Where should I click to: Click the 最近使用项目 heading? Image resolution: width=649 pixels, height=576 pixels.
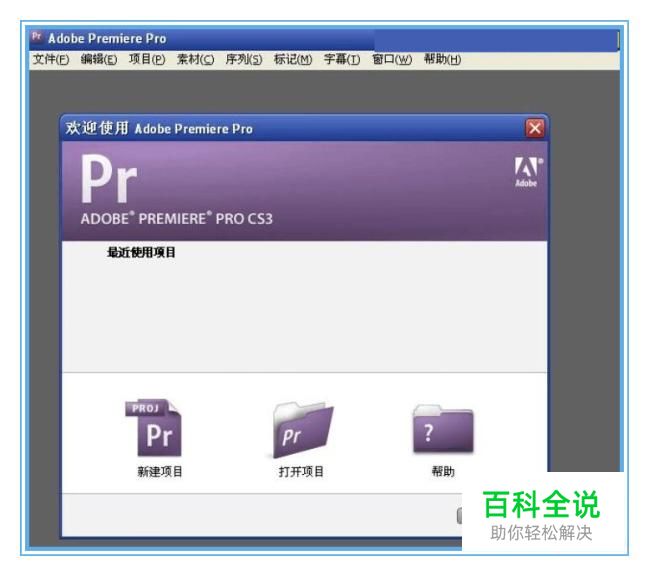pos(141,252)
